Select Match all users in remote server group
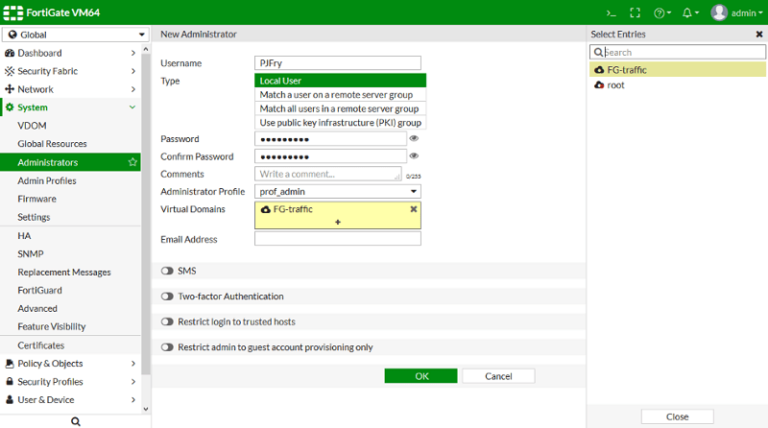768x428 pixels. 340,109
